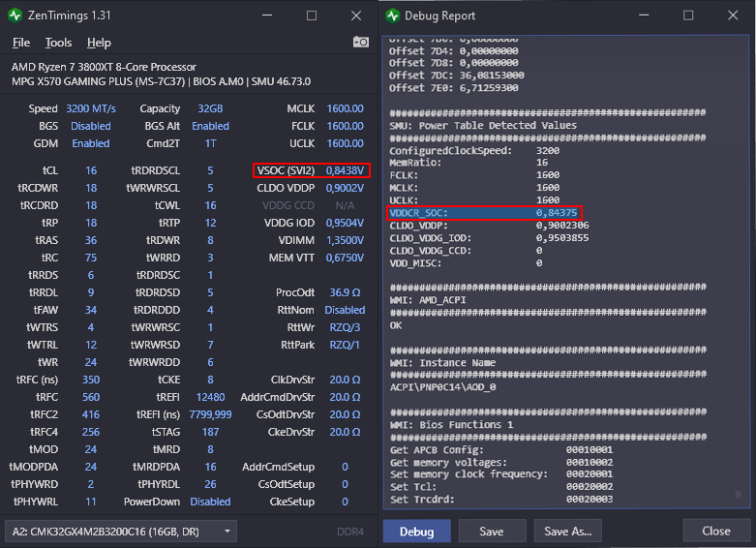The width and height of the screenshot is (756, 548).
Task: Maximize the ZenTimings window
Action: coord(312,15)
